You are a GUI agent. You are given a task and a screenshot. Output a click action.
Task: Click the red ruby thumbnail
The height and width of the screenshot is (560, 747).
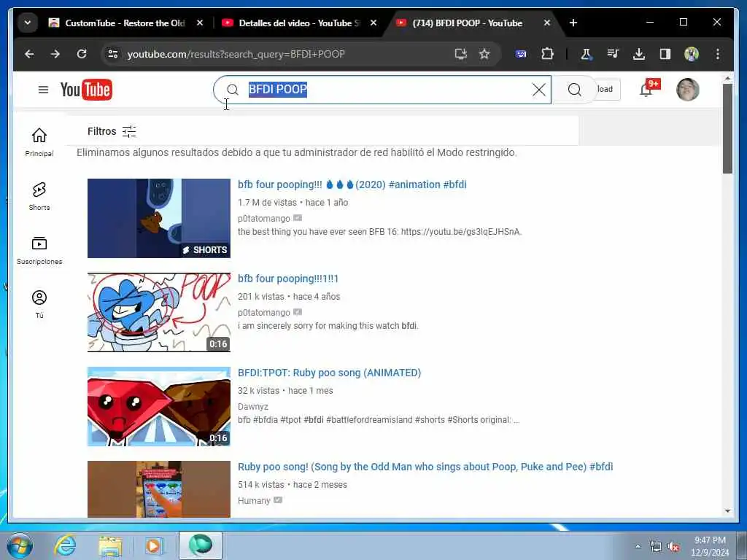pos(158,406)
